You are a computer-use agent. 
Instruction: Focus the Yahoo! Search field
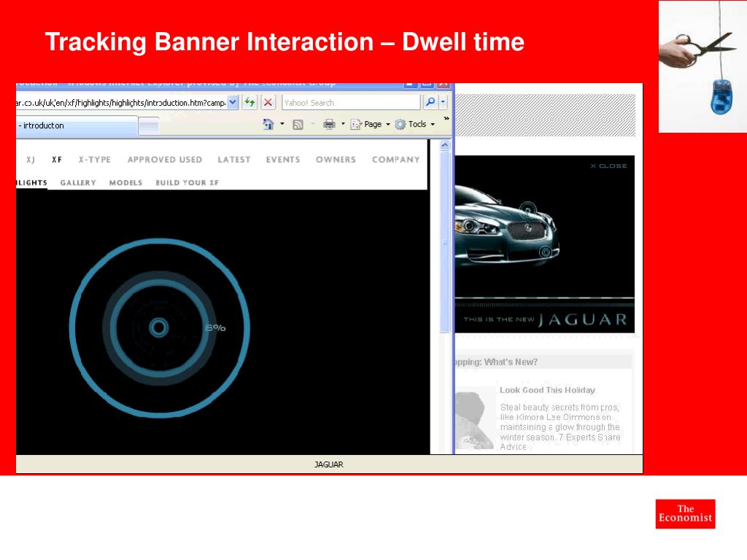tap(351, 102)
